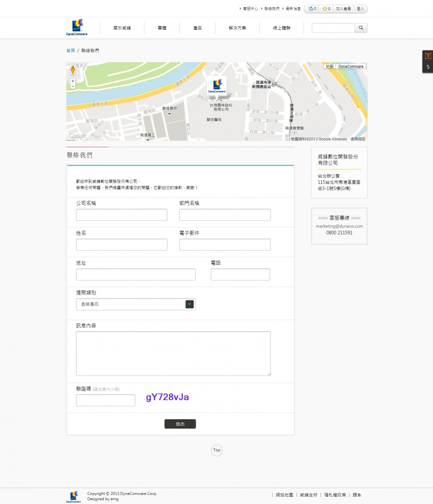433x504 pixels.
Task: Click the search magnifier icon
Action: [x=360, y=28]
